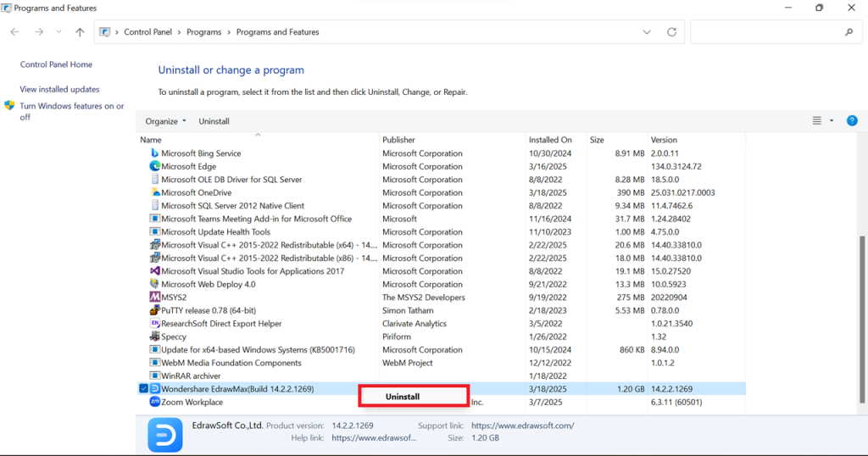Click the change view list icon
Screen dimensions: 868x456
point(816,120)
